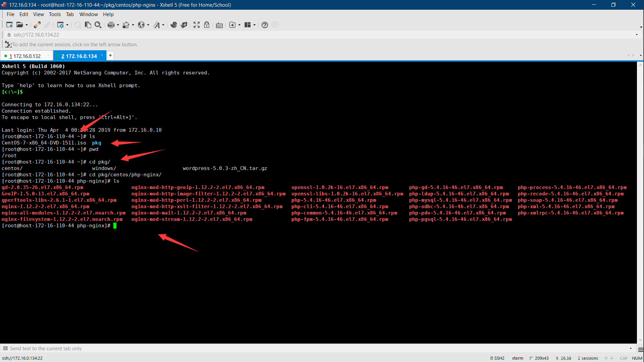Click the globe encoding icon
This screenshot has width=644, height=362.
coord(141,25)
